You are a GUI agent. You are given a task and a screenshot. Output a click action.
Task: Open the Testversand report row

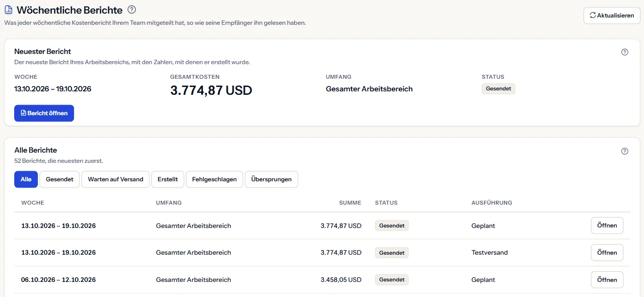pos(607,253)
